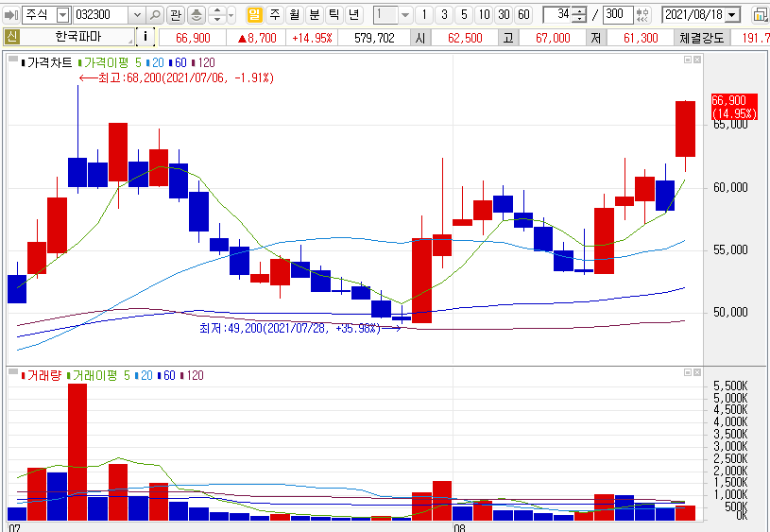Expand the stock code history dropdown
The width and height of the screenshot is (770, 532).
pos(137,15)
